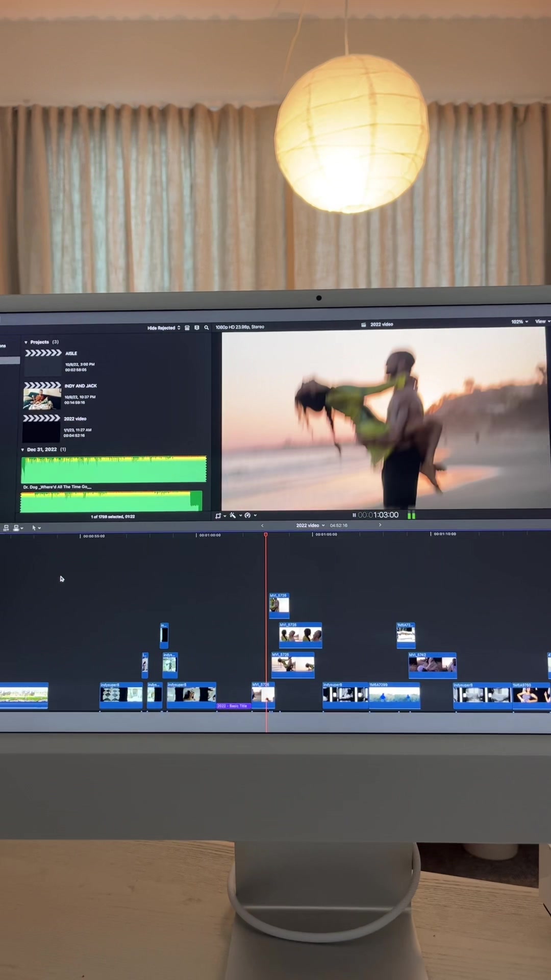Open the Hide Rejected filter dropdown

[163, 328]
